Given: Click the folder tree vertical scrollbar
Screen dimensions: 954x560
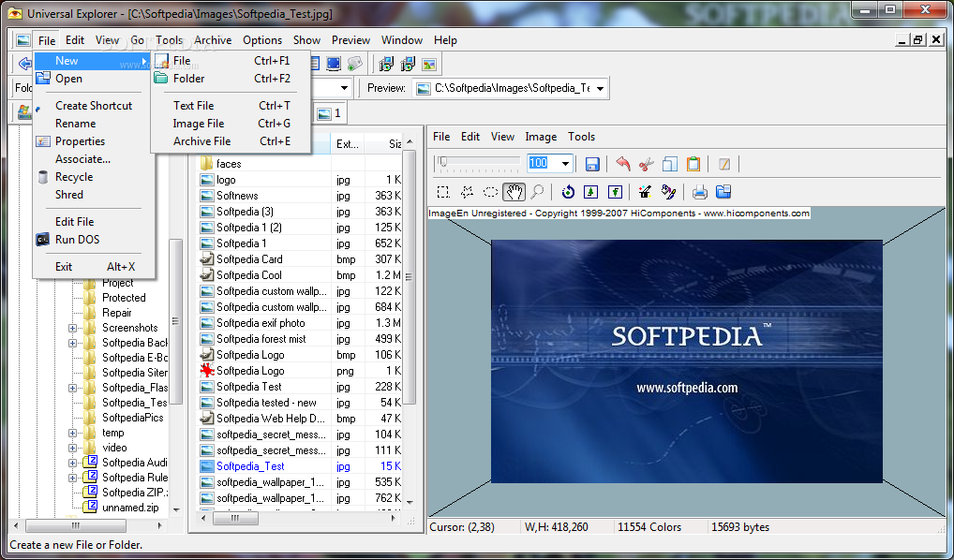Looking at the screenshot, I should pyautogui.click(x=176, y=322).
